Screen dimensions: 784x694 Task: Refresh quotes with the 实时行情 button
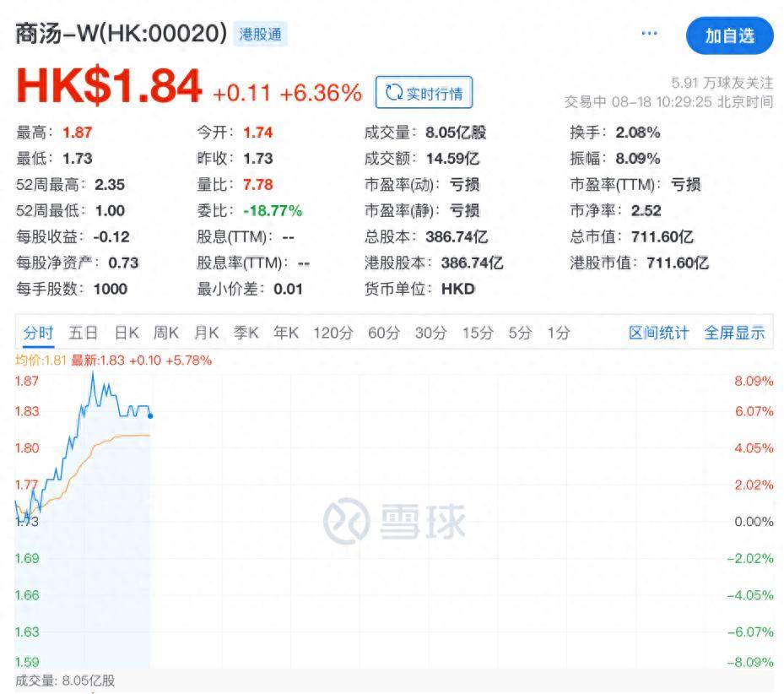424,93
